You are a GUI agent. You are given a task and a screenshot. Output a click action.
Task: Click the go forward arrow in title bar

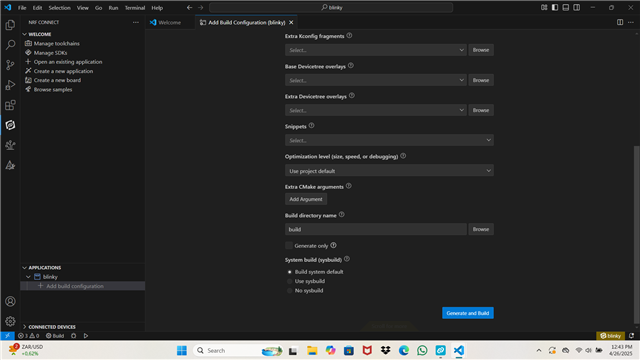click(x=200, y=7)
